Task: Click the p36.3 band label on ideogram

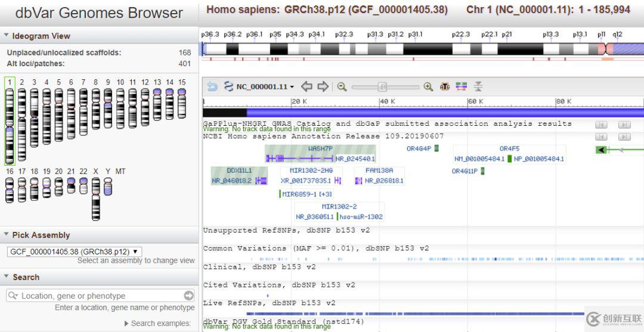Action: pyautogui.click(x=210, y=34)
